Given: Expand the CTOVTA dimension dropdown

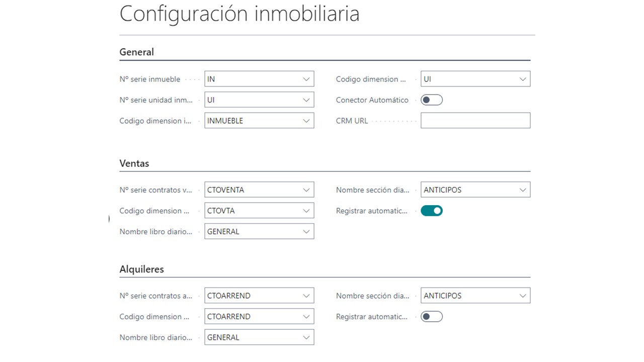Looking at the screenshot, I should pyautogui.click(x=306, y=211).
